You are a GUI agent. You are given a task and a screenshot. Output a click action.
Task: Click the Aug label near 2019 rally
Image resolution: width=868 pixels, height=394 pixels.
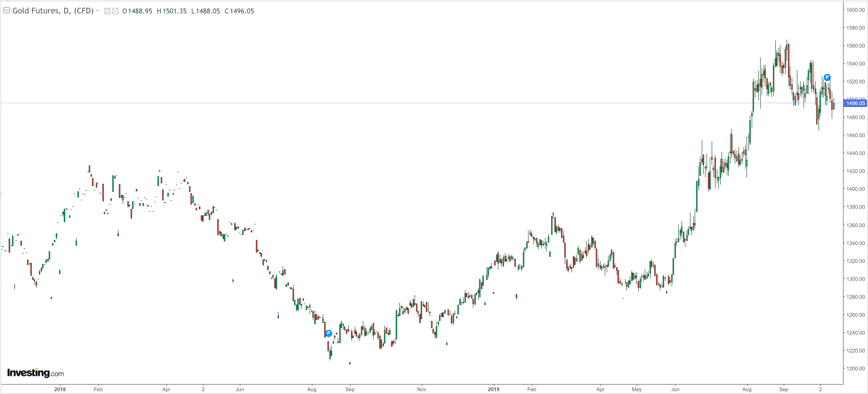[747, 389]
